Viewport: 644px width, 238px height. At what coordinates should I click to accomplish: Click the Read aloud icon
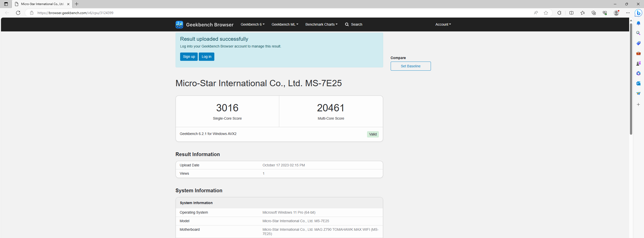point(536,13)
